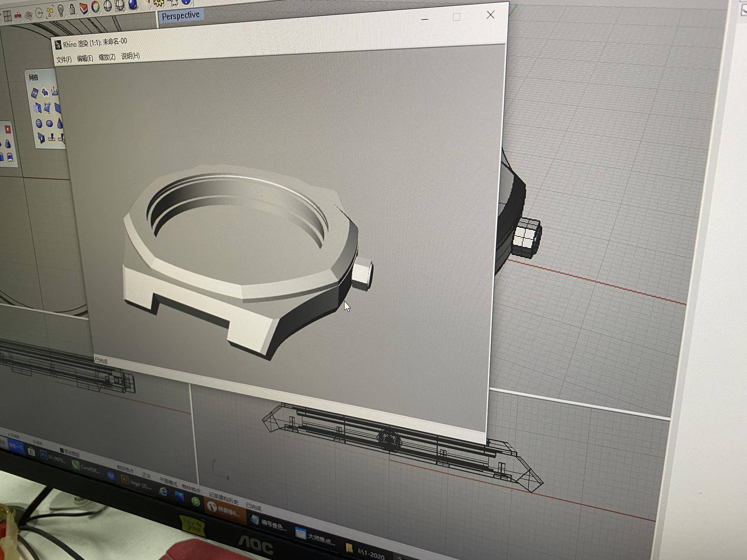This screenshot has height=560, width=747.
Task: Open the Photos app icon on taskbar
Action: [179, 496]
